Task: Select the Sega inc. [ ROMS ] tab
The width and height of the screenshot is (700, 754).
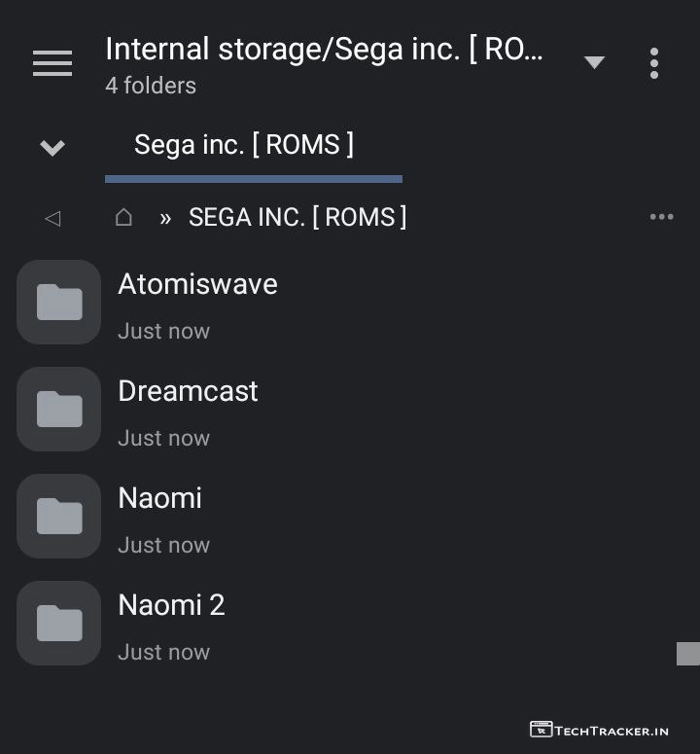Action: tap(244, 146)
